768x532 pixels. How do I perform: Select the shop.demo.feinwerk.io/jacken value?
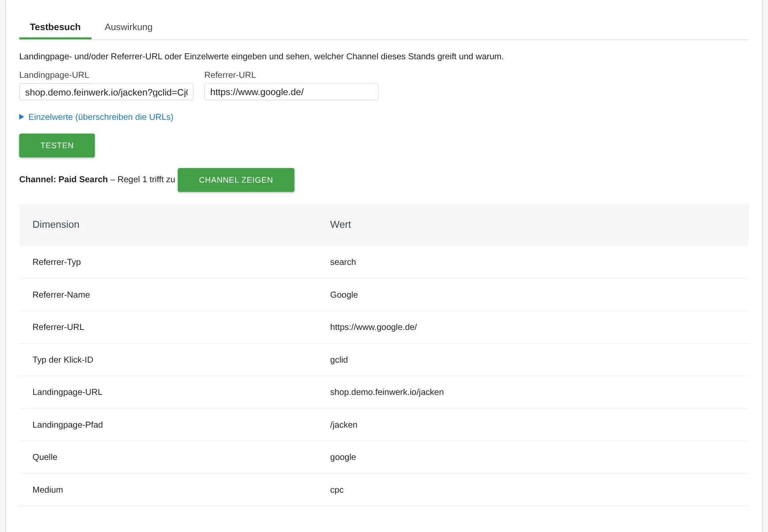pyautogui.click(x=387, y=392)
